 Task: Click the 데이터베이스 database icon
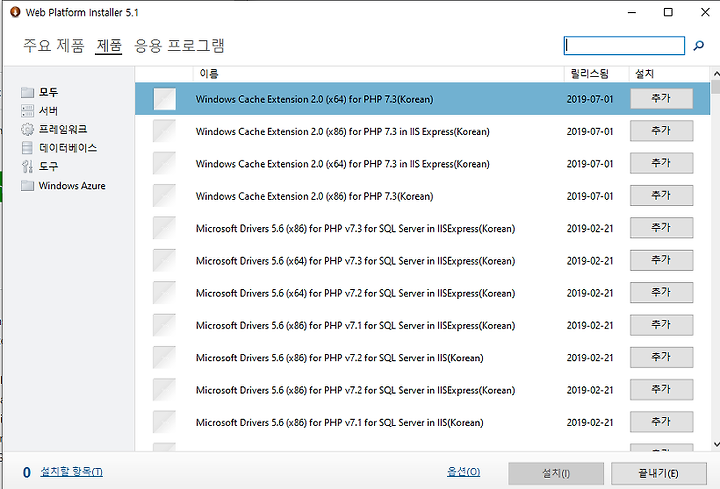click(x=28, y=148)
